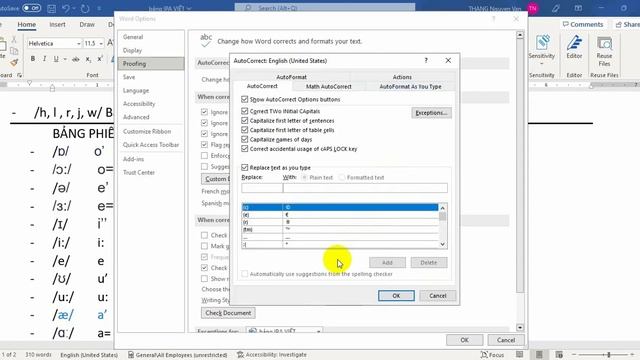This screenshot has height=360, width=640.
Task: Apply Underline formatting
Action: click(x=56, y=59)
